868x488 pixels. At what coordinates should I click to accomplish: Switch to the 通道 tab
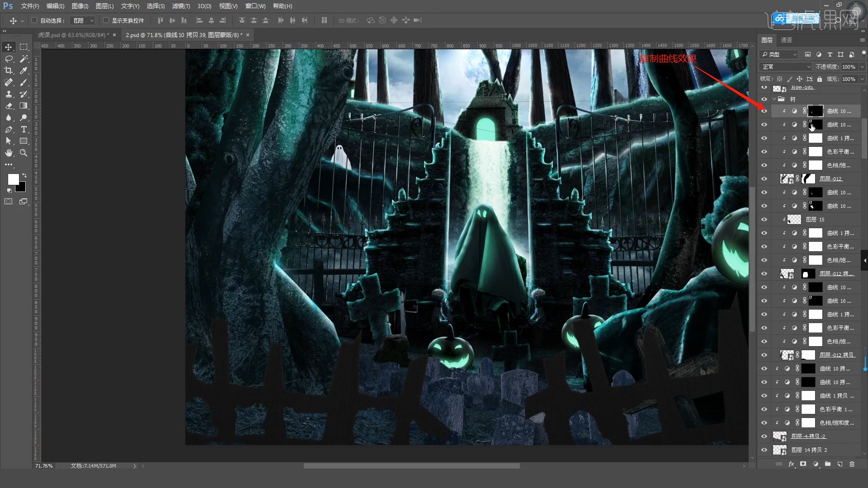[x=786, y=40]
